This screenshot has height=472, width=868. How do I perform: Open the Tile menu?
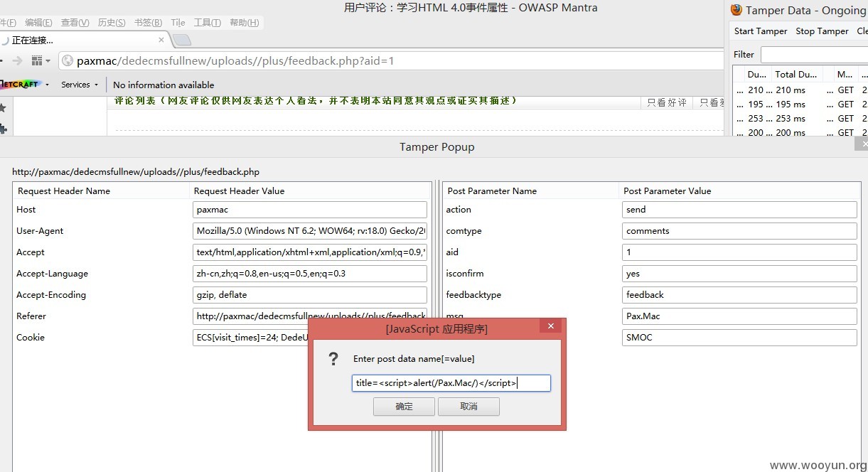point(178,23)
